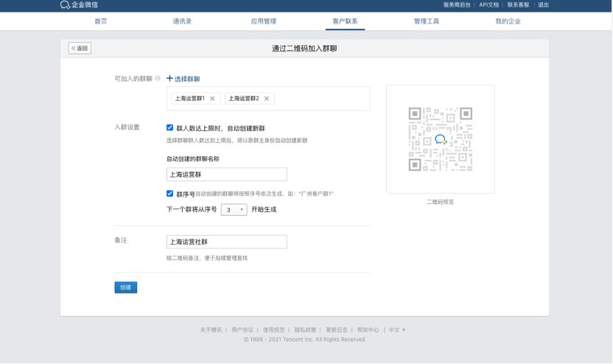Open the 更新日志 footer link
Viewport: 613px width, 364px height.
[337, 330]
